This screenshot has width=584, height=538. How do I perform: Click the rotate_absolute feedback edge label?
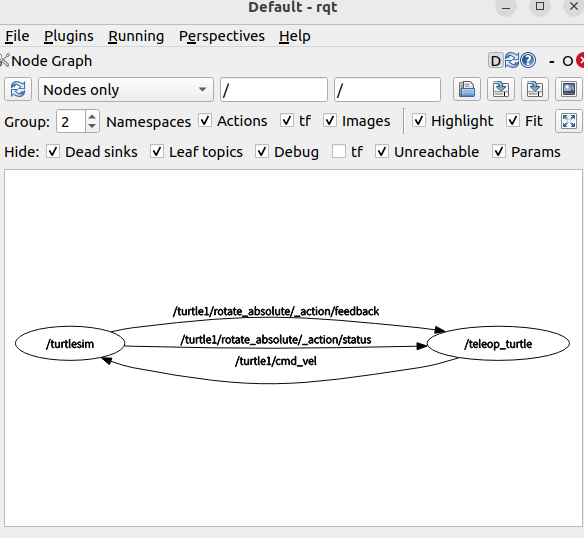coord(276,311)
